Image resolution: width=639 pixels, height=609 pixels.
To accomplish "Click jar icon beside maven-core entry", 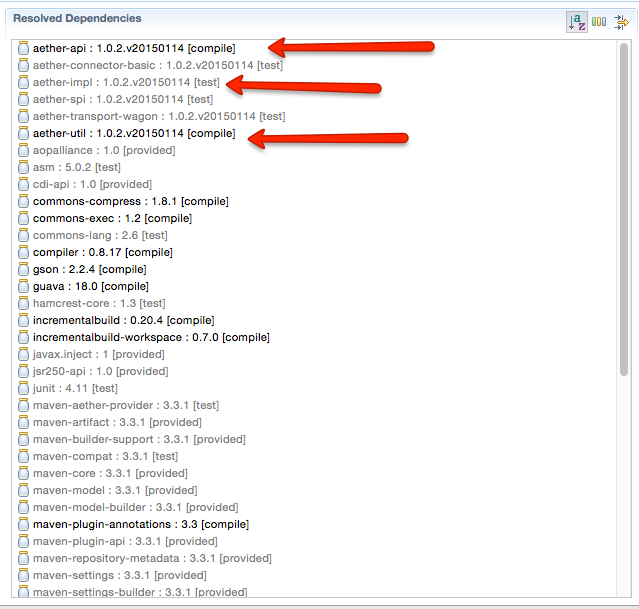I will (x=24, y=473).
